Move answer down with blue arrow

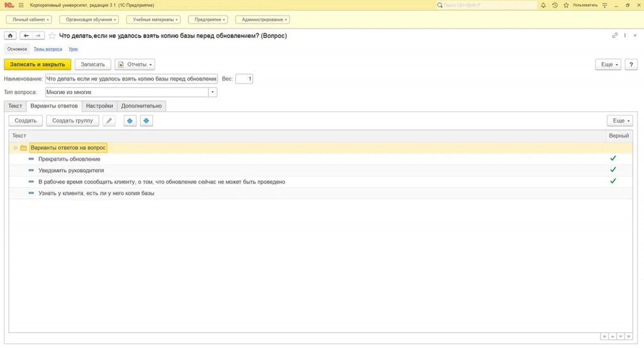(x=146, y=121)
